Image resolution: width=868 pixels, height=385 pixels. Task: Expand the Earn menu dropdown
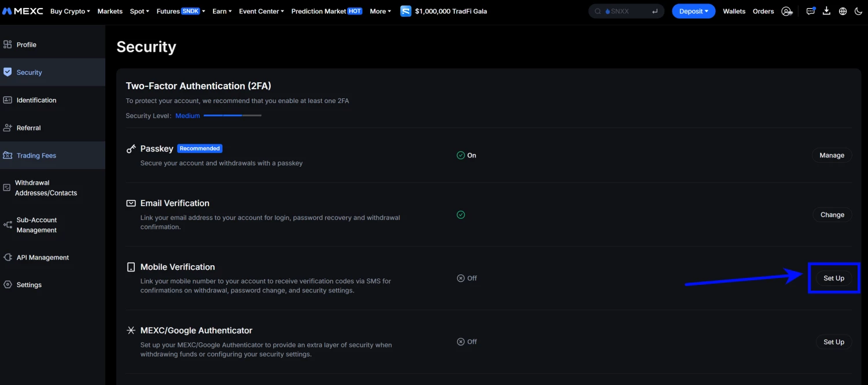(222, 11)
